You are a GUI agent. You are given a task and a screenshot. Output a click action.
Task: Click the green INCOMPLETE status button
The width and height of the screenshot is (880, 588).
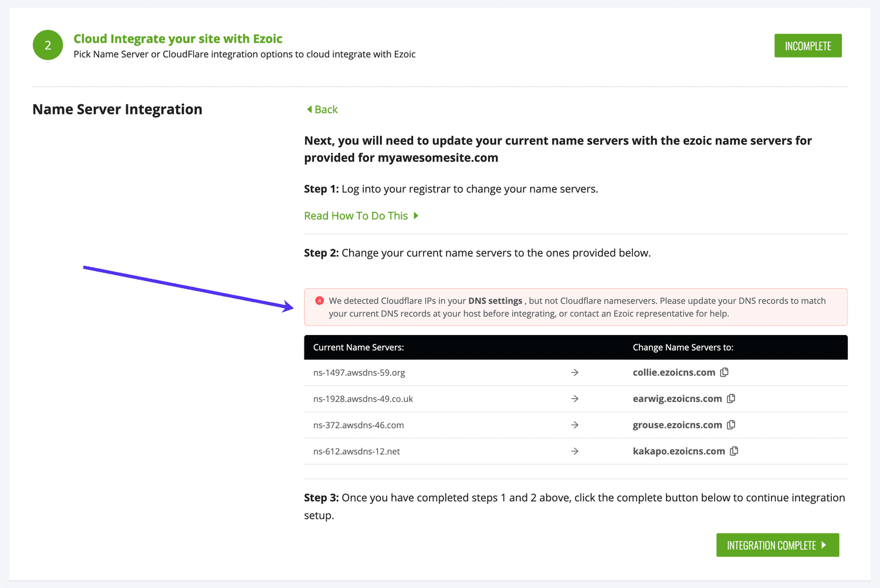click(808, 45)
